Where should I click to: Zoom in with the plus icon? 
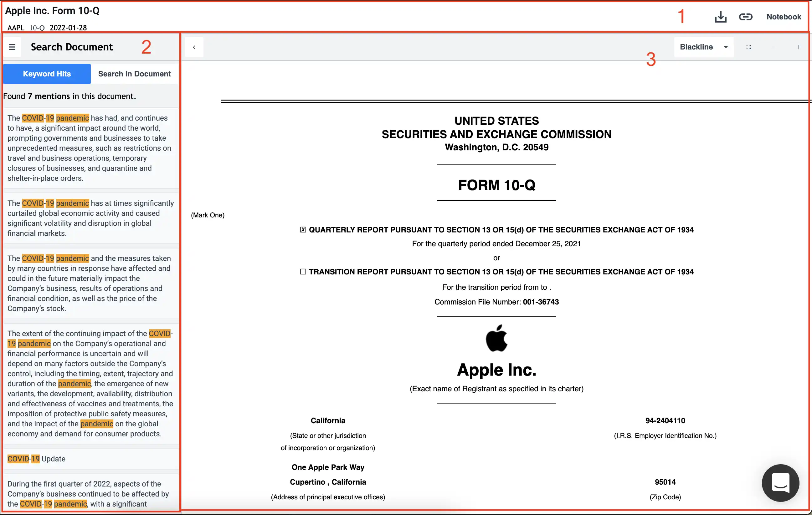click(x=799, y=47)
